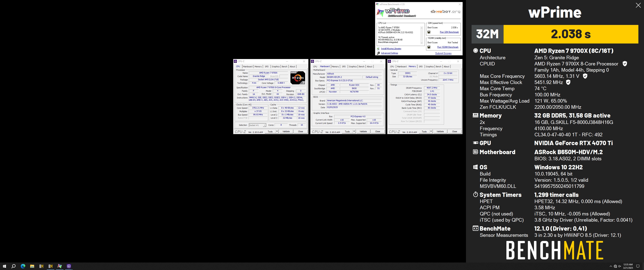644x270 pixels.
Task: Click the Instructions field listing MMX(+), SSE
Action: (x=277, y=99)
